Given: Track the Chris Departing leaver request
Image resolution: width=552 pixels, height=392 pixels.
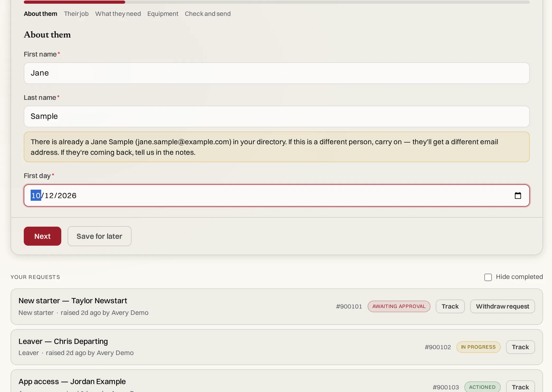Looking at the screenshot, I should pyautogui.click(x=520, y=347).
